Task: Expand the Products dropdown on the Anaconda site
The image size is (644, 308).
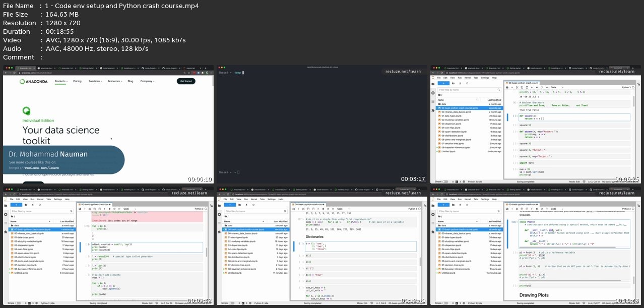Action: tap(61, 81)
